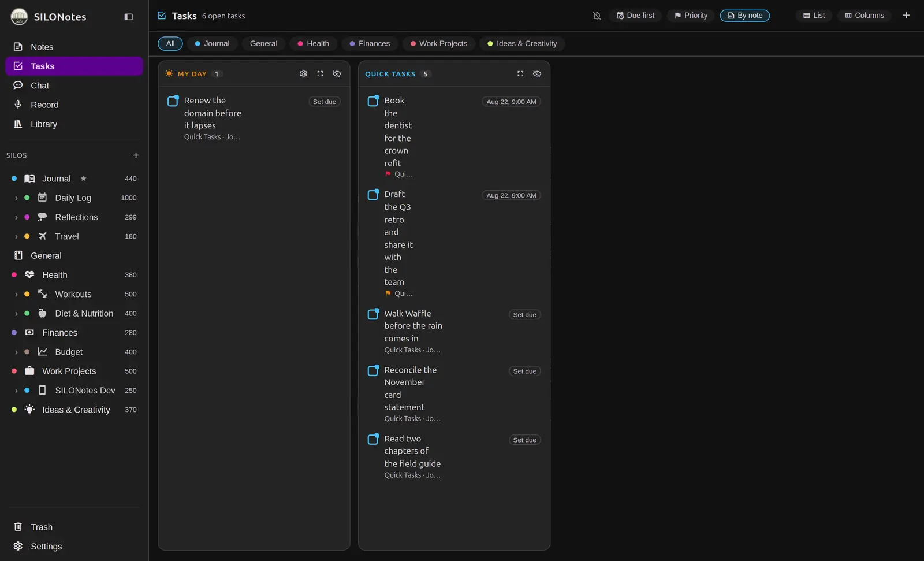Click the purple Finances silo color dot
The height and width of the screenshot is (561, 924).
pos(14,333)
